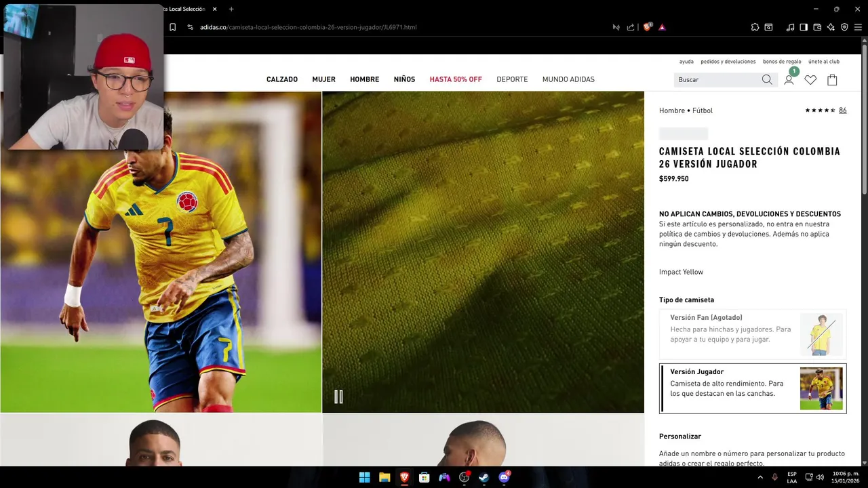Click the Brave bookmark icon
The image size is (868, 488).
tap(172, 27)
